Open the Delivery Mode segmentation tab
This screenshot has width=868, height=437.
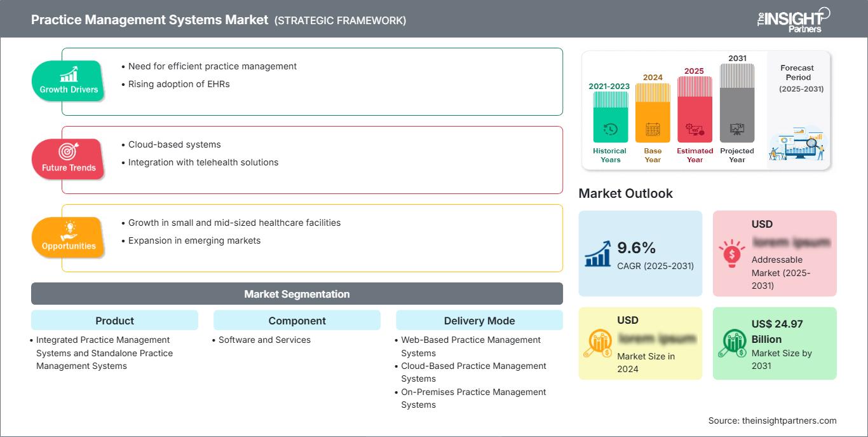479,321
